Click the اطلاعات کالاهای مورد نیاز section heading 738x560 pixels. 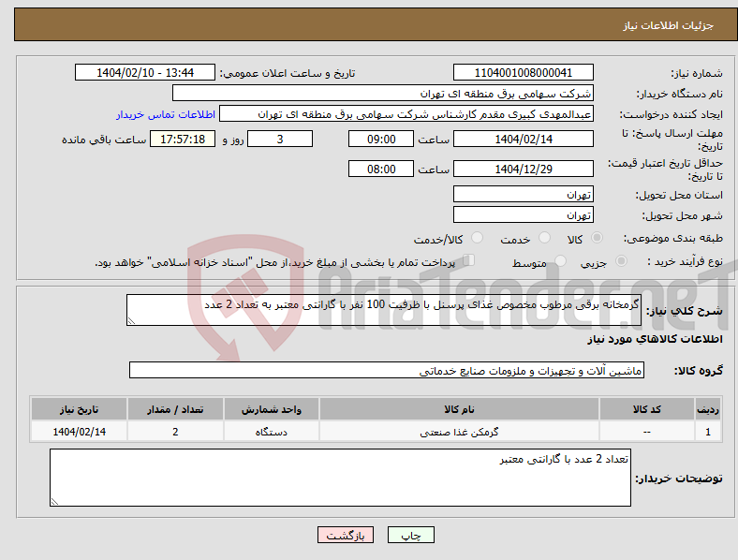click(x=655, y=339)
